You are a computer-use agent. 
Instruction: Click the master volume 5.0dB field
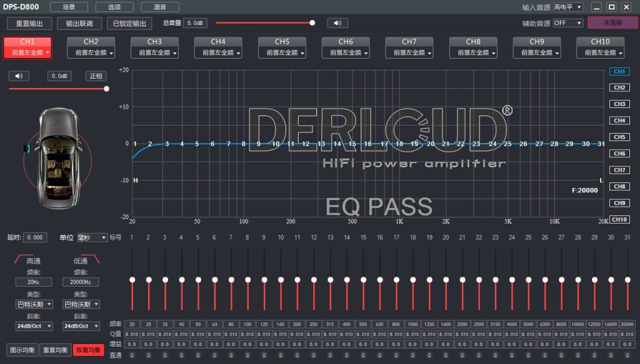coord(195,23)
